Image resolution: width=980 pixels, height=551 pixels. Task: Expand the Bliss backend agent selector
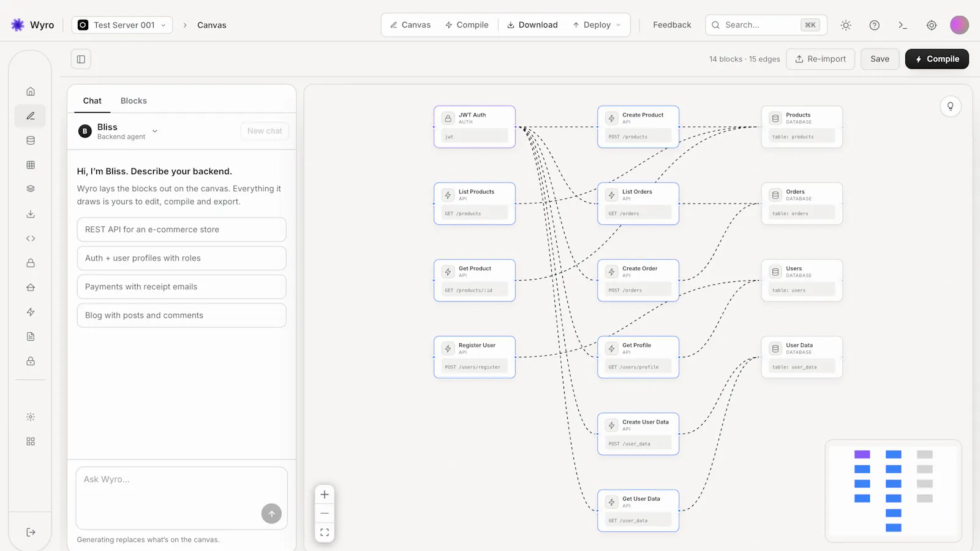point(154,131)
